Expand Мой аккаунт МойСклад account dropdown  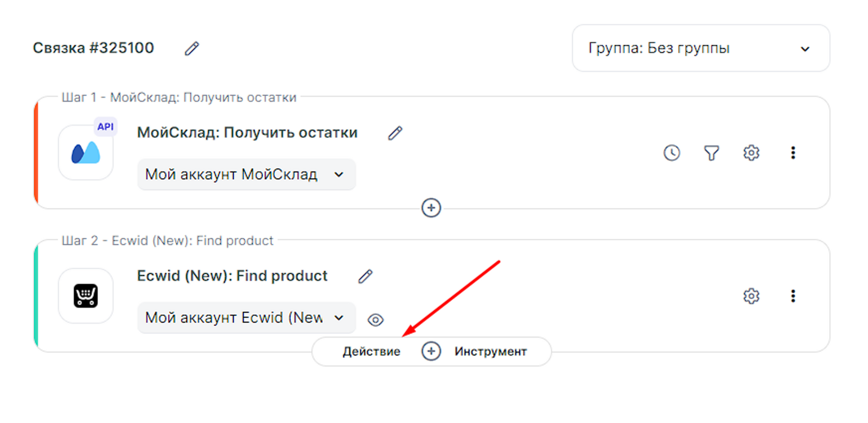[x=246, y=175]
